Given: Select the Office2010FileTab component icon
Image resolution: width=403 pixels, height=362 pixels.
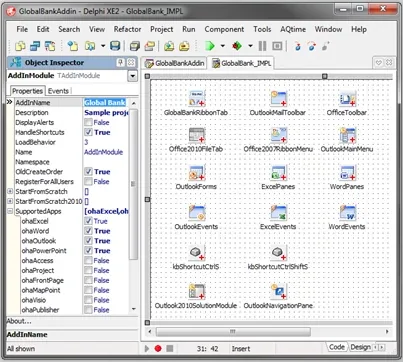Looking at the screenshot, I should pyautogui.click(x=197, y=135).
